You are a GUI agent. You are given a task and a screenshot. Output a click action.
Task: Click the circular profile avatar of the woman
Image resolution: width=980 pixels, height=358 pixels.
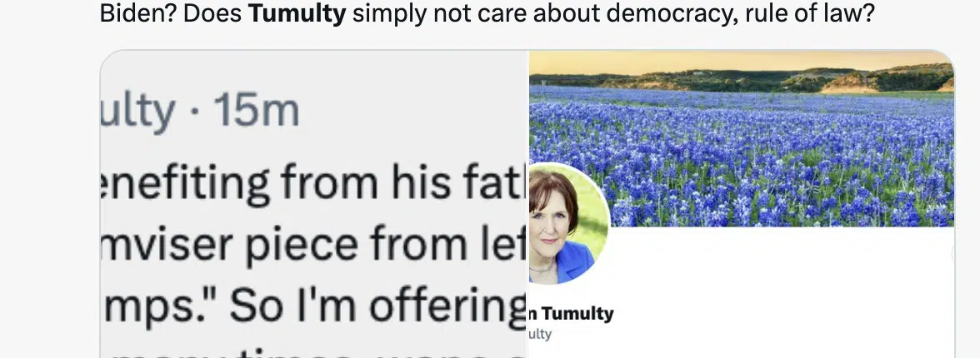[x=567, y=223]
